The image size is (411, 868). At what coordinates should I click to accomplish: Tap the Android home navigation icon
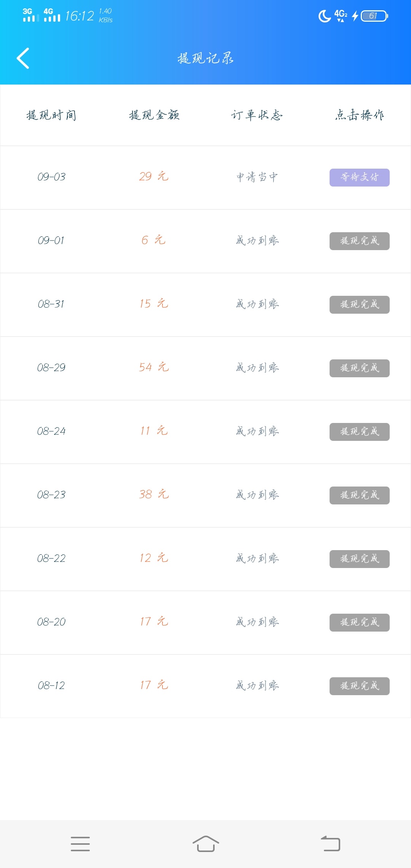tap(205, 844)
